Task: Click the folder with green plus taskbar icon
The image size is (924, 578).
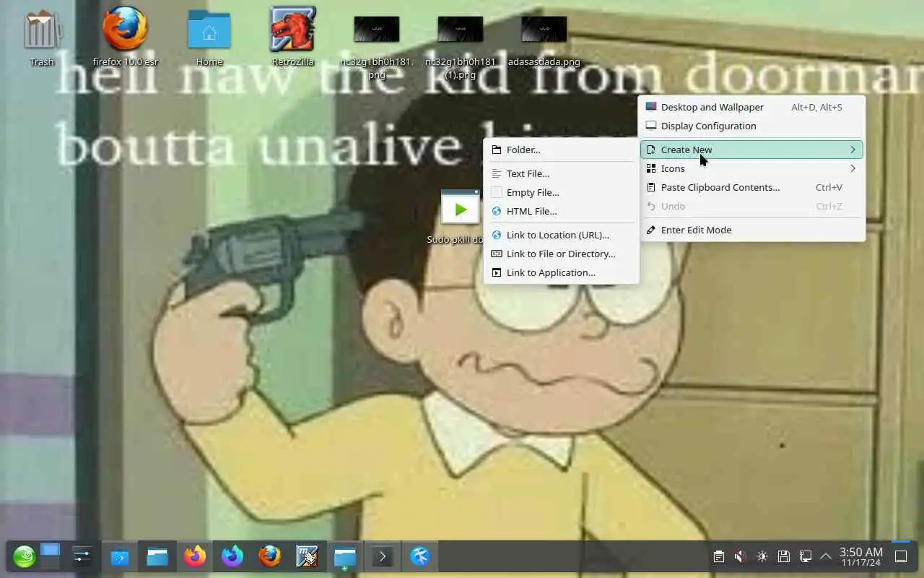Action: pos(345,557)
